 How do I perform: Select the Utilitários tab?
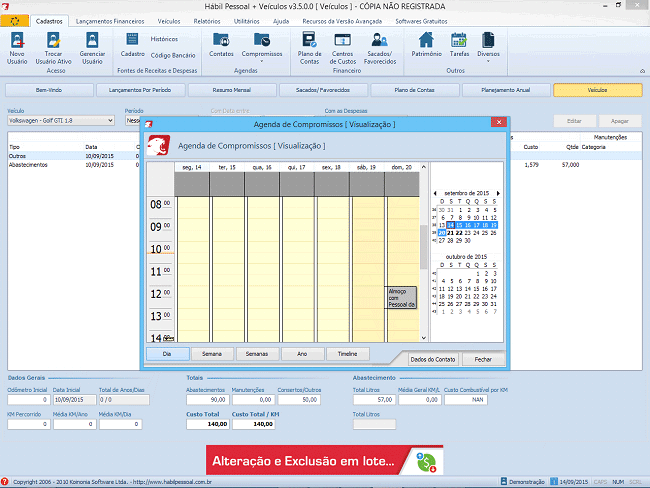[247, 21]
